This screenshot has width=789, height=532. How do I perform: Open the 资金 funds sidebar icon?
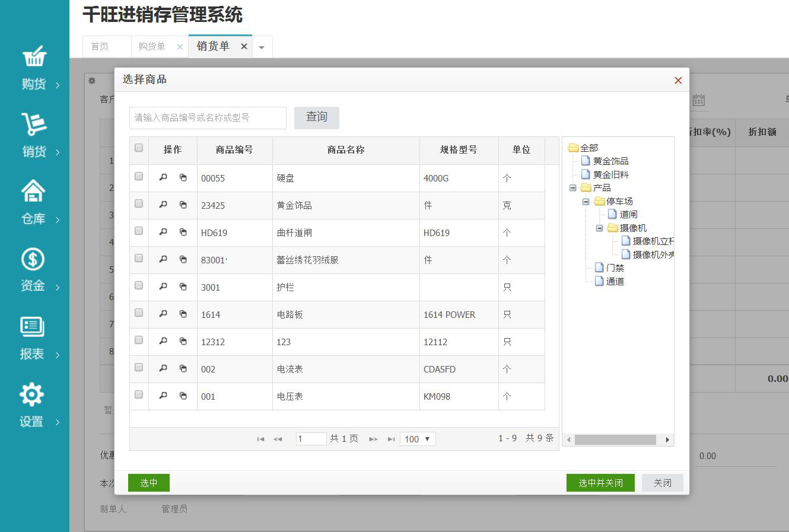tap(33, 259)
